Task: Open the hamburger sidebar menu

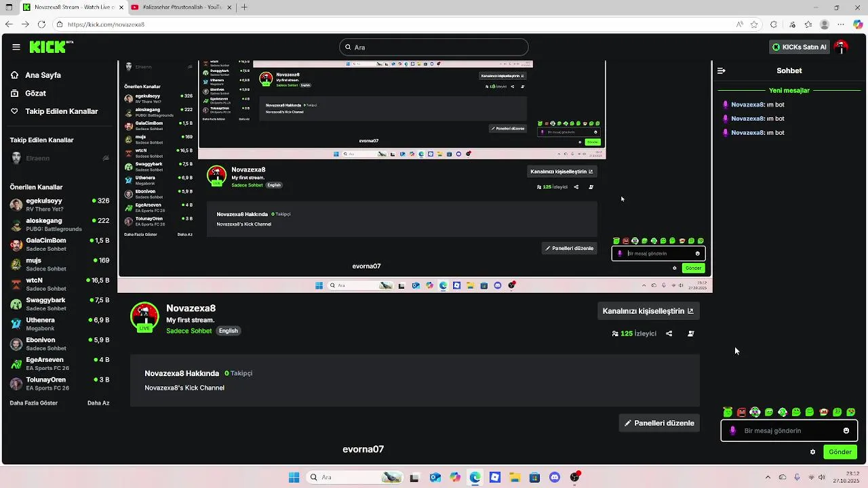Action: pos(16,47)
